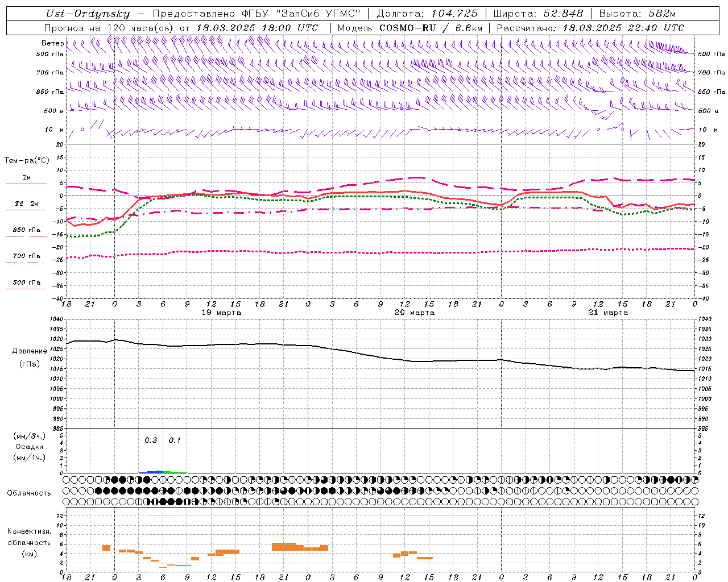The image size is (728, 582).
Task: Click the dash-dot line sample under legend "700 гПа"
Action: click(25, 263)
